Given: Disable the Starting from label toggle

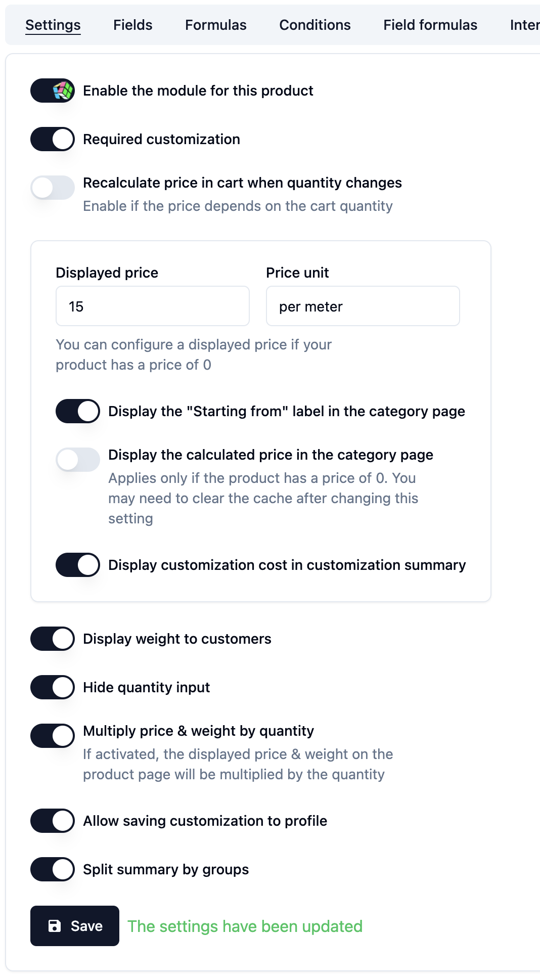Looking at the screenshot, I should (x=77, y=411).
